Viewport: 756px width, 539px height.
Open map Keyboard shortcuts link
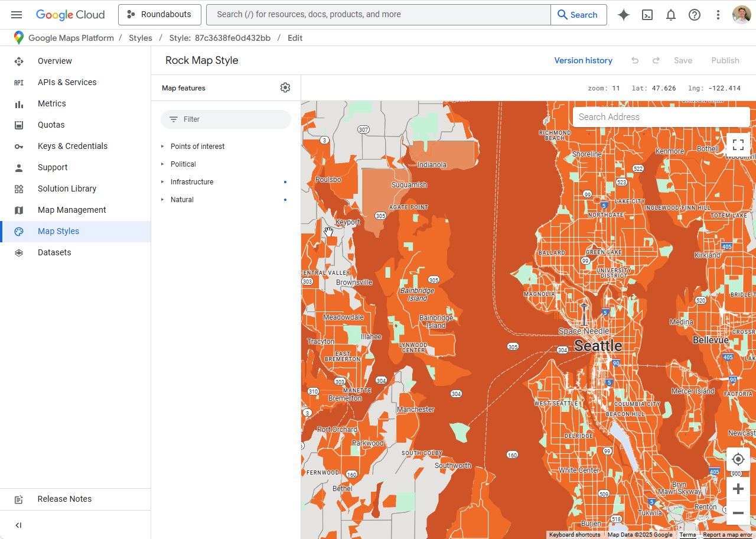575,535
